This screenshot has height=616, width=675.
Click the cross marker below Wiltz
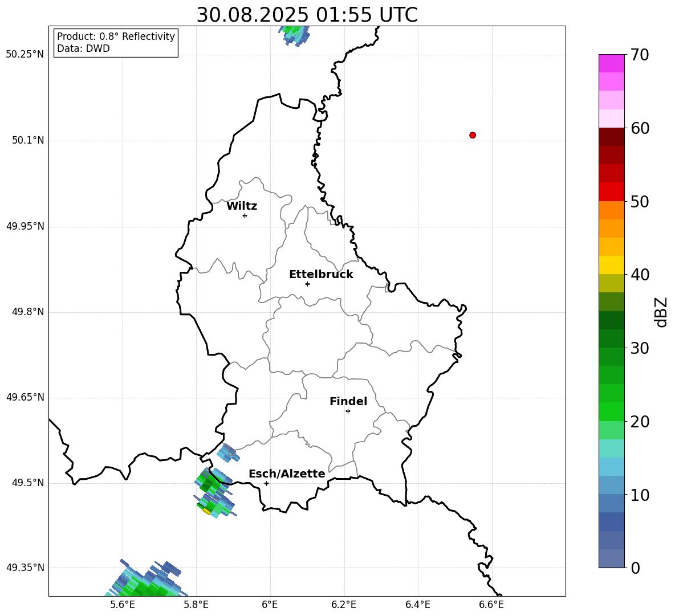point(245,215)
